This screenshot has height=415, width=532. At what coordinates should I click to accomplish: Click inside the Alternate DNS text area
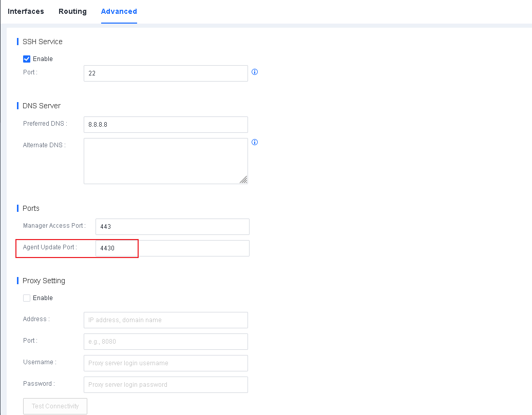(165, 161)
